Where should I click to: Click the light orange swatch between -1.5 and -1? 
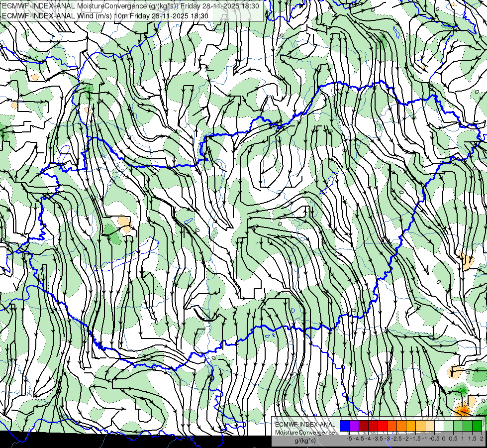pyautogui.click(x=420, y=426)
